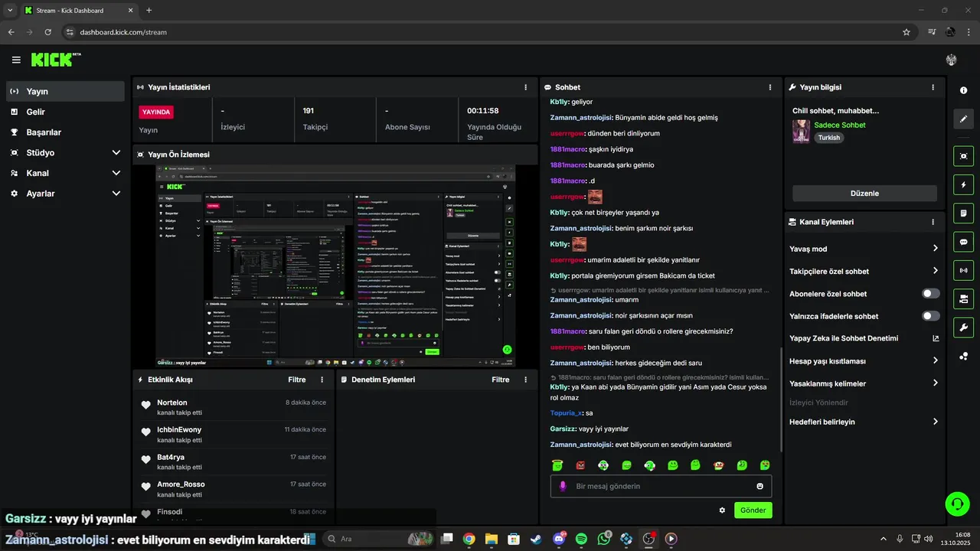Click the Turkish language tag
The image size is (980, 551).
coord(828,138)
